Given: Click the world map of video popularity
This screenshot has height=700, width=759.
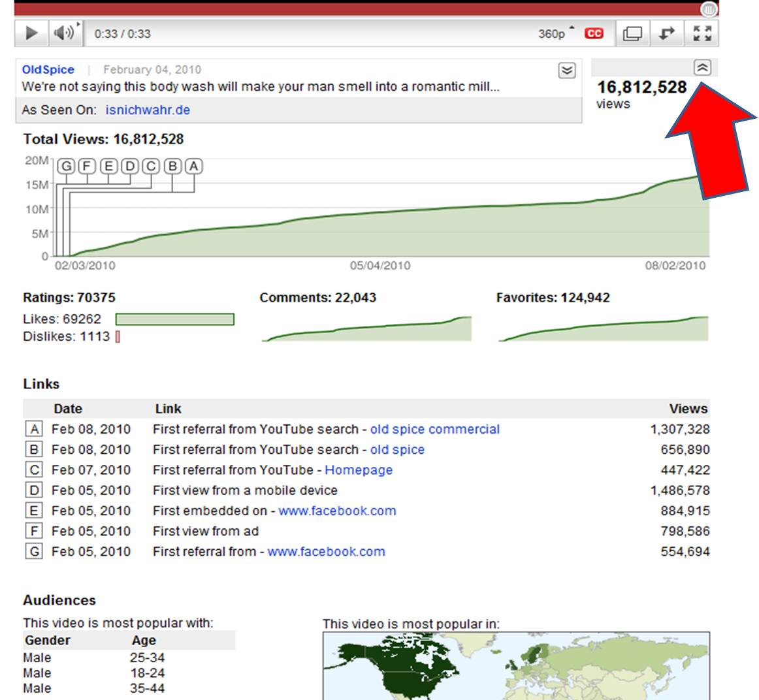Looking at the screenshot, I should (515, 665).
